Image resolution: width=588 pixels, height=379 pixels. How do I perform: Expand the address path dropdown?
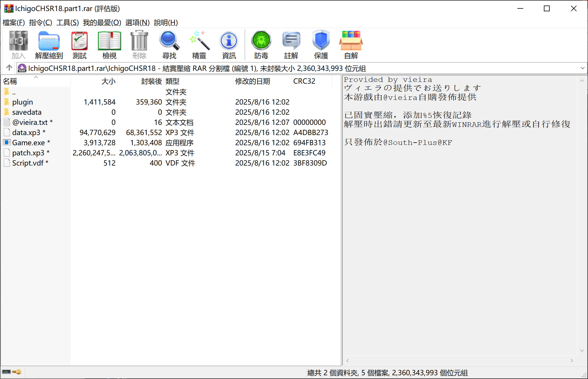coord(582,68)
